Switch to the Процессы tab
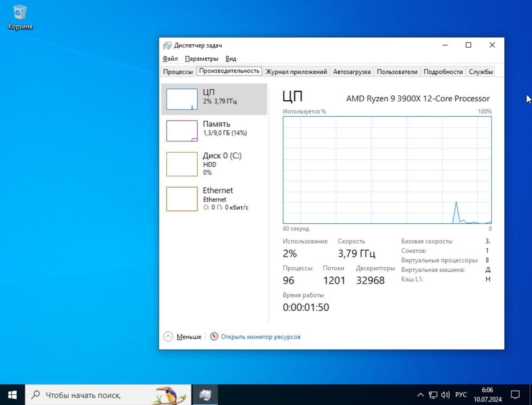This screenshot has height=405, width=532. click(x=178, y=72)
